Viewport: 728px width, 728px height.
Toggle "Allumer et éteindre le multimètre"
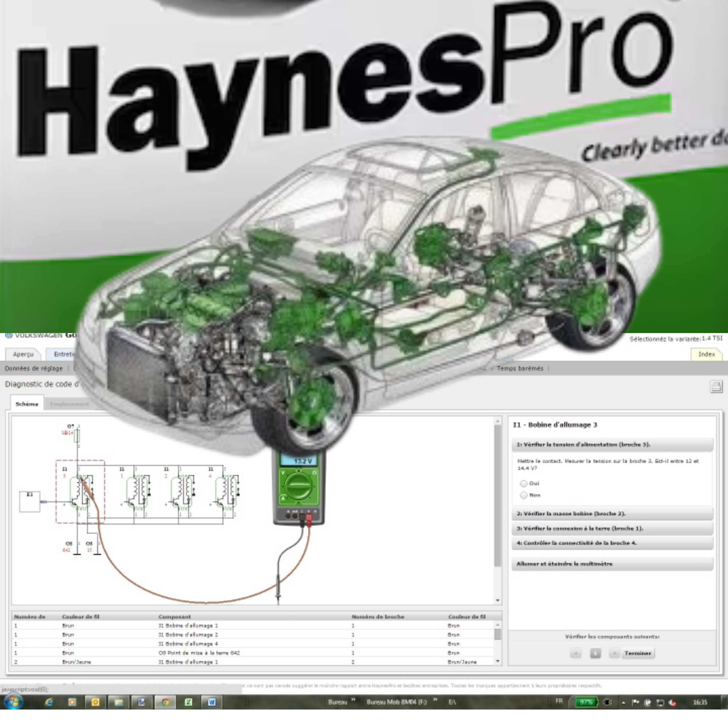pos(612,564)
